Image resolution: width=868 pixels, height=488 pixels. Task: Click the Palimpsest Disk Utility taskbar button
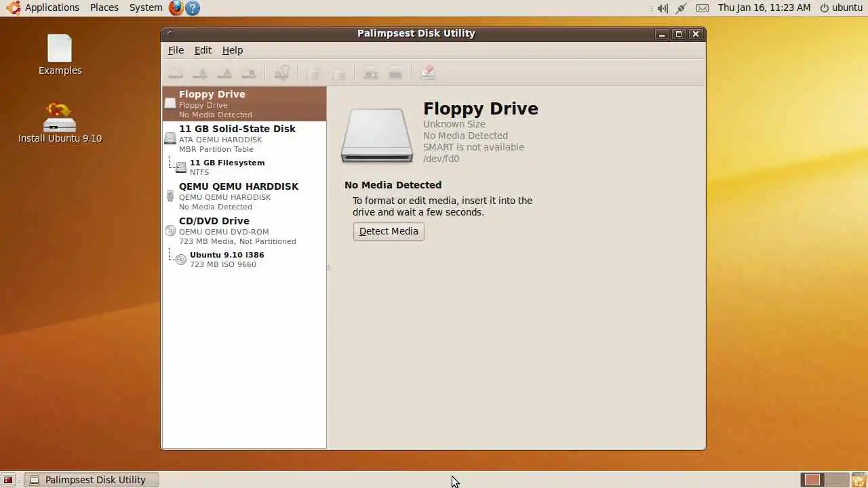click(92, 480)
